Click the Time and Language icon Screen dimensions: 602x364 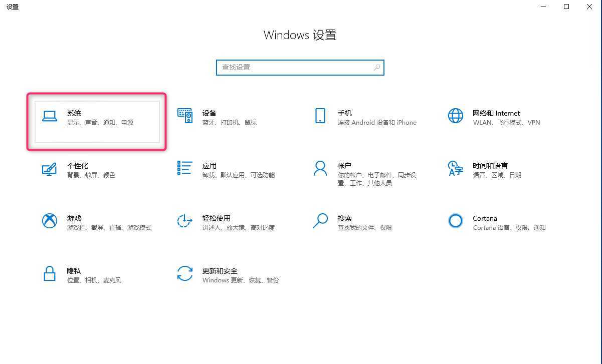(456, 168)
